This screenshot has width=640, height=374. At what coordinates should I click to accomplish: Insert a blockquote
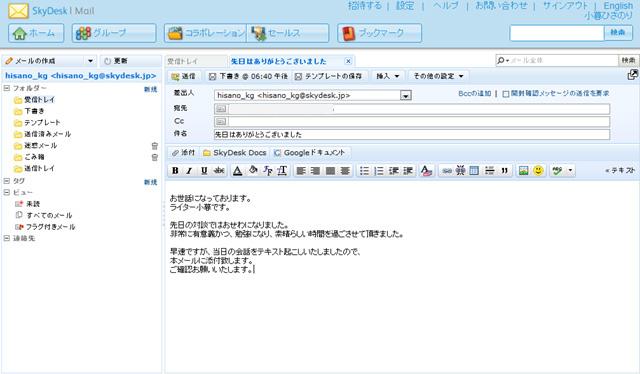(504, 171)
